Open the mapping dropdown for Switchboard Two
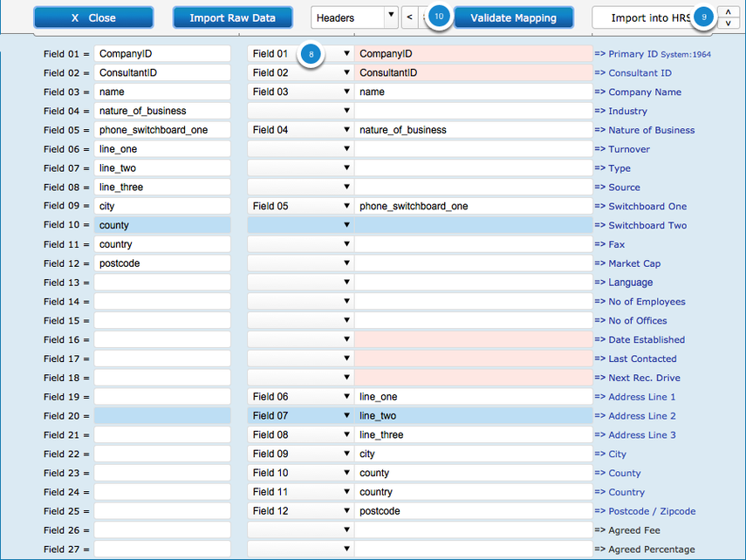This screenshot has width=746, height=560. [301, 225]
